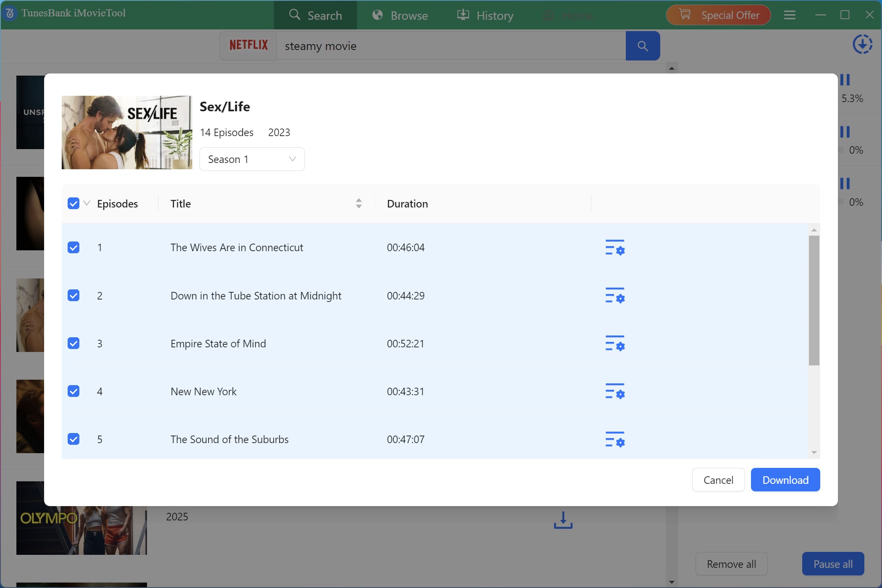Click the episode list scrollbar thumb

(x=814, y=300)
